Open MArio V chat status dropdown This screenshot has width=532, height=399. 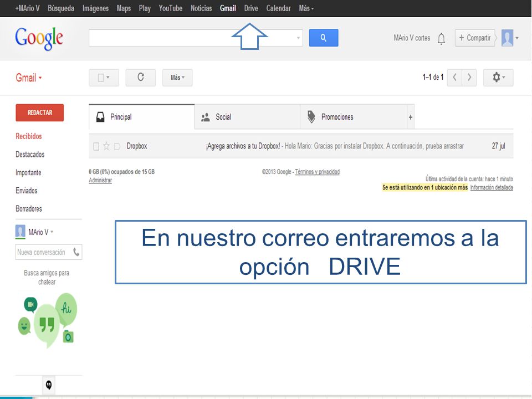52,232
